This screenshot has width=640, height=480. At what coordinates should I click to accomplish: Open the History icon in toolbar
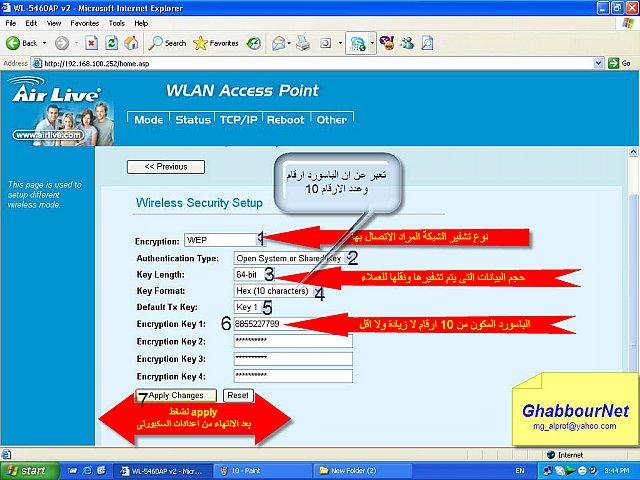tap(254, 43)
